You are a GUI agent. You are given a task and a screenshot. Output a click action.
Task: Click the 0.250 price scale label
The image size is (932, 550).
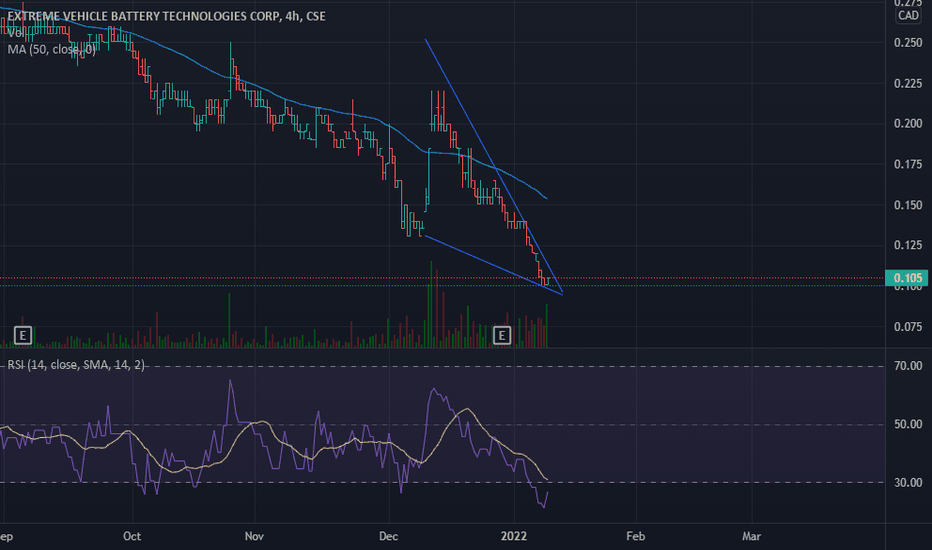click(908, 42)
